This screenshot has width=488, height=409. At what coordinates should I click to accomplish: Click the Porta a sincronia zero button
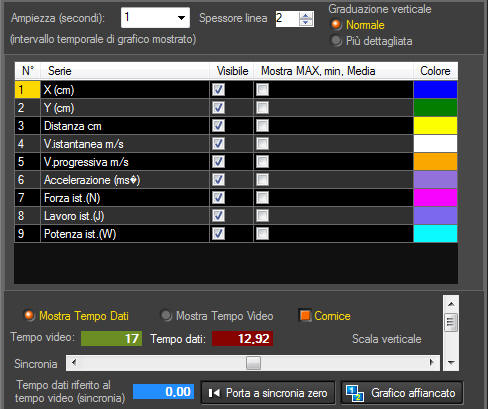(268, 393)
